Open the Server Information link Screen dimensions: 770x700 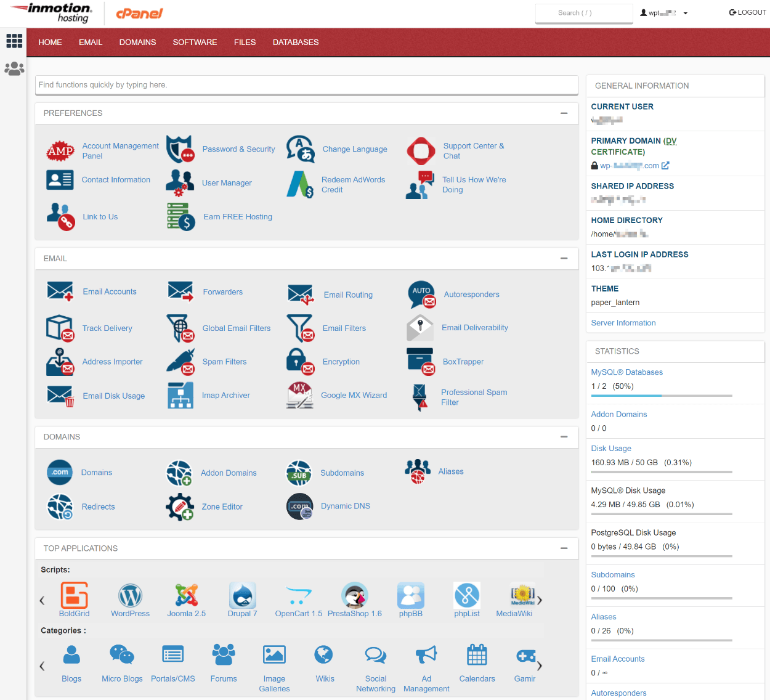tap(623, 323)
